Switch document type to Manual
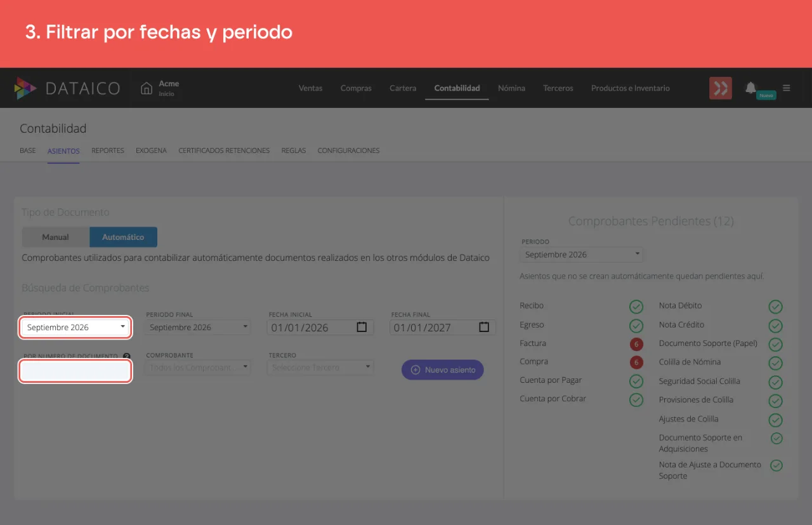The width and height of the screenshot is (812, 525). click(x=56, y=237)
